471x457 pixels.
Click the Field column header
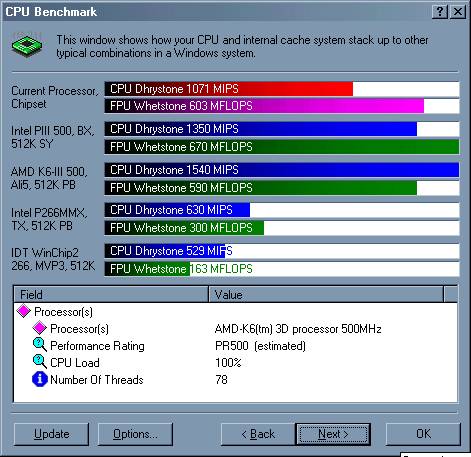[111, 294]
